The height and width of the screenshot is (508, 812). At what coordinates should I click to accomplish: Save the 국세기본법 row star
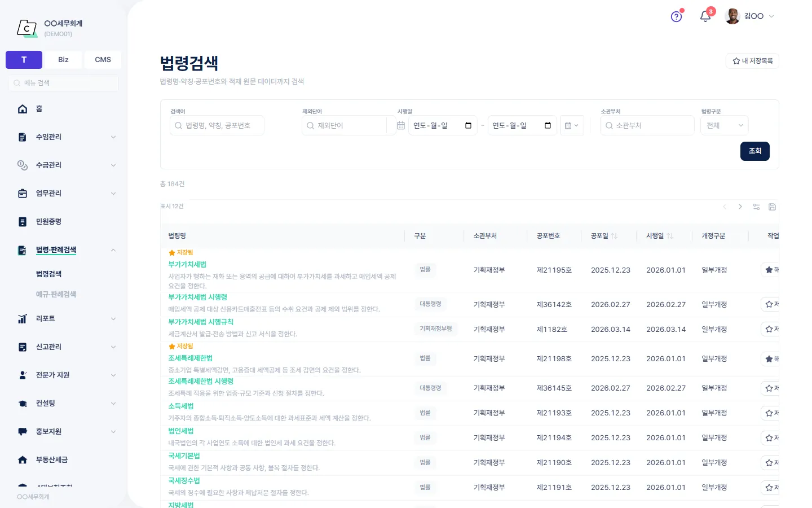coord(770,463)
